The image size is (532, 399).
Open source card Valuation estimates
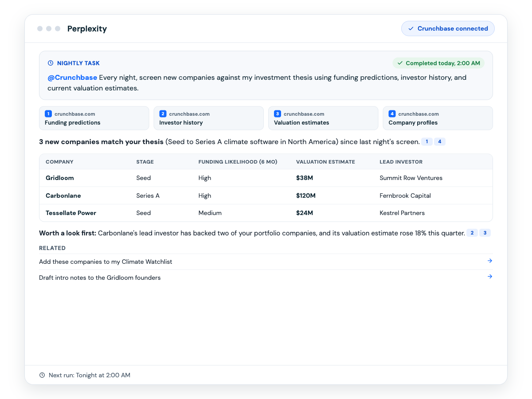click(323, 118)
